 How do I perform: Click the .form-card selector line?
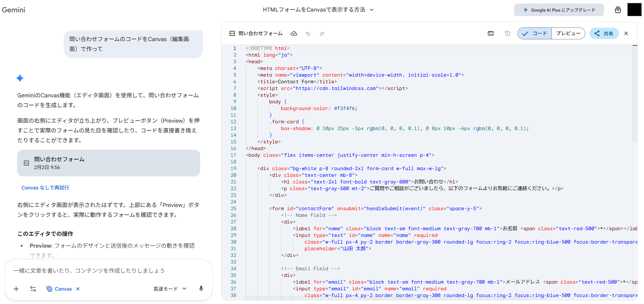pos(287,122)
